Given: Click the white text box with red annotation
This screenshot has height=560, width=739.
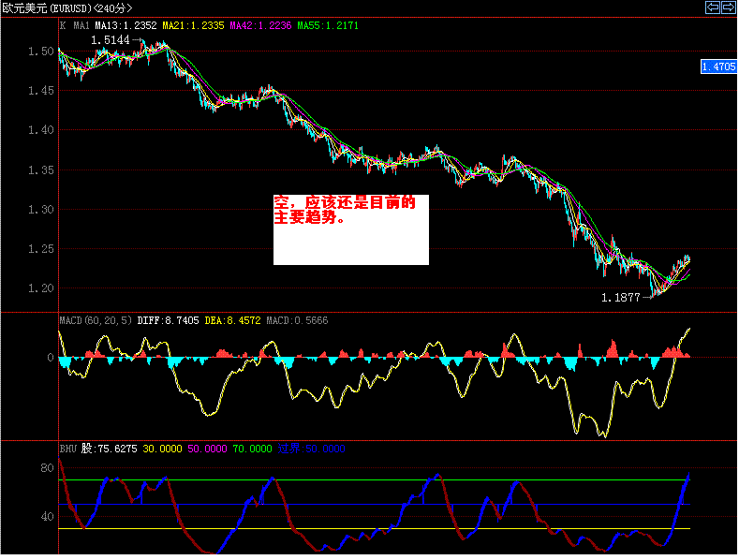Looking at the screenshot, I should 351,229.
